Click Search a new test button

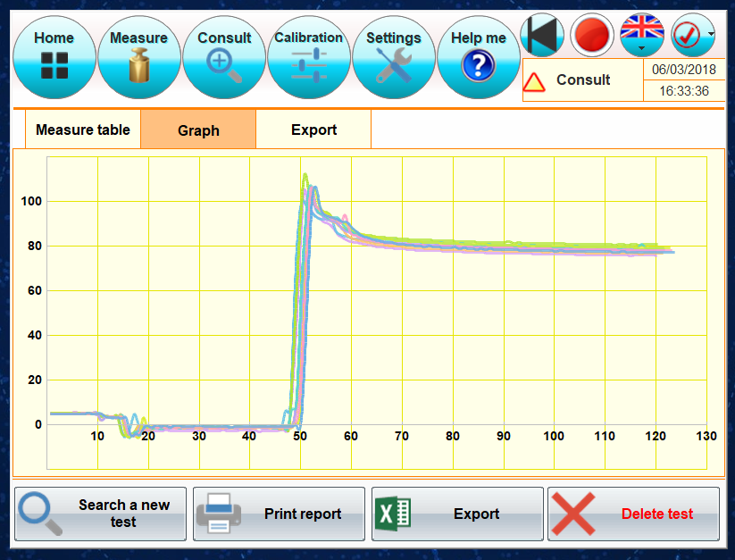(x=100, y=514)
